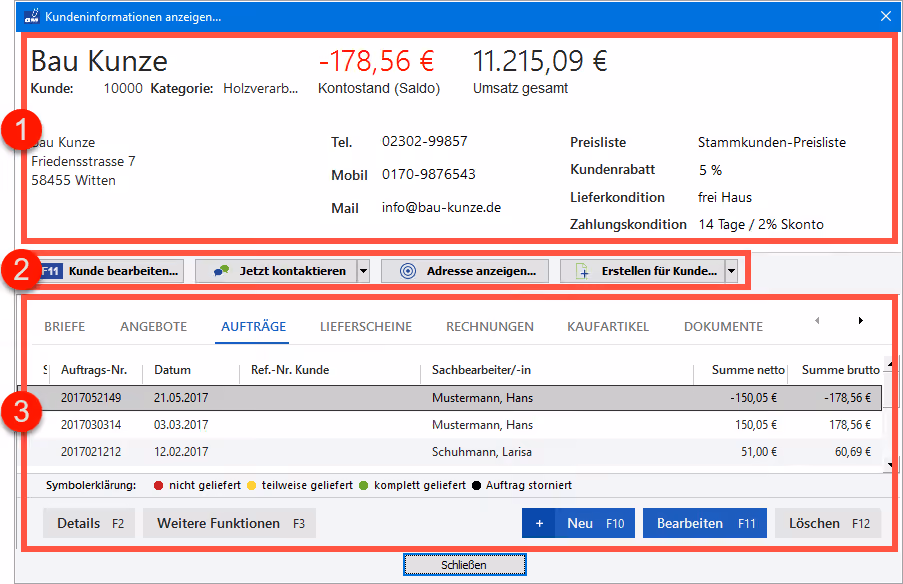The image size is (903, 584).
Task: Click the Kategorie value Holzverarb...
Action: point(260,89)
